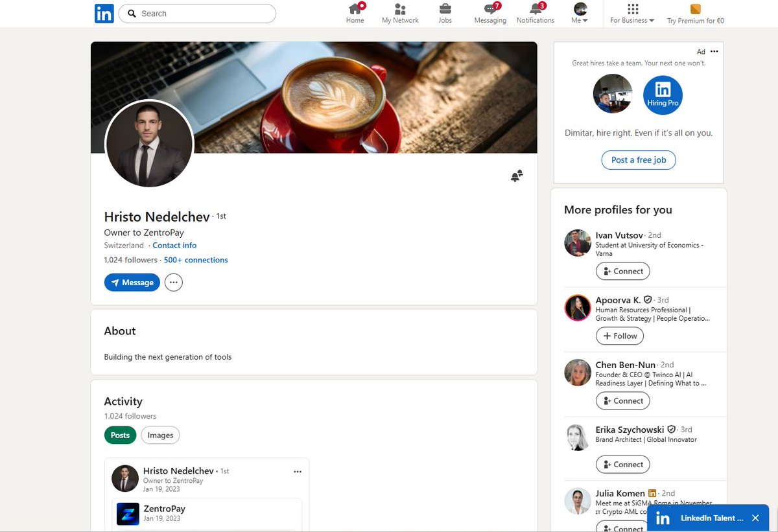
Task: Open the ad options three-dot menu
Action: [714, 51]
